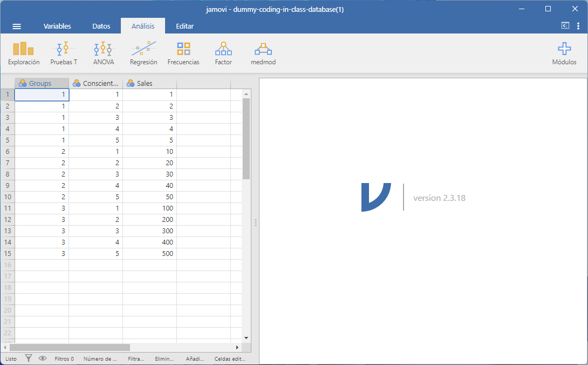Viewport: 588px width, 365px height.
Task: Open the Pruebas T analysis menu
Action: pos(64,53)
